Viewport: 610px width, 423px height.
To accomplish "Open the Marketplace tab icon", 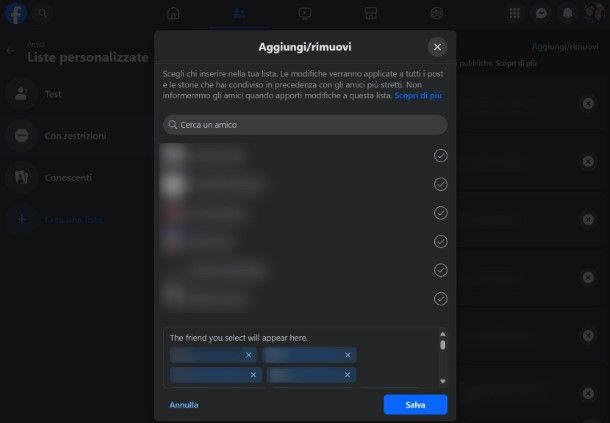I will click(370, 14).
